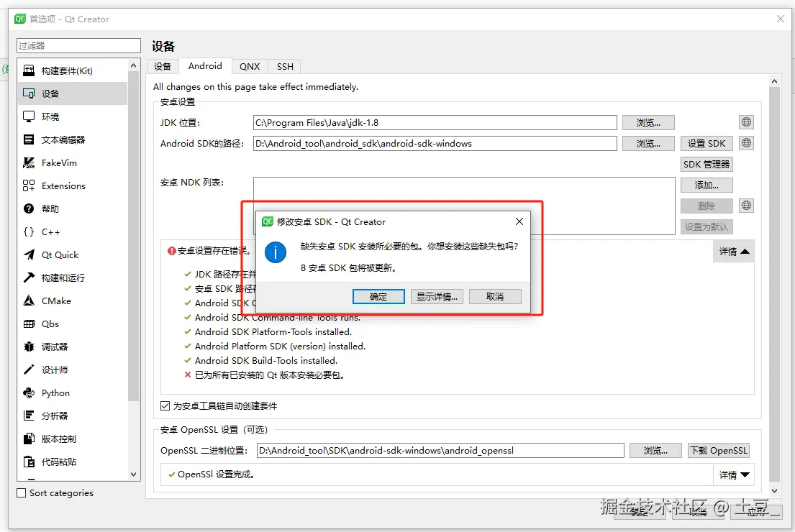Image resolution: width=795 pixels, height=532 pixels.
Task: Click the category list scroll-down arrow
Action: [133, 474]
